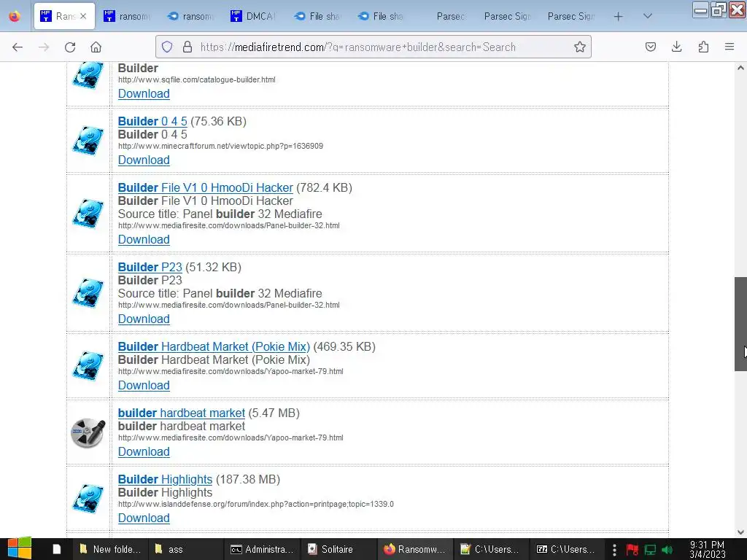
Task: Click the scrollbar up arrow
Action: [x=740, y=68]
